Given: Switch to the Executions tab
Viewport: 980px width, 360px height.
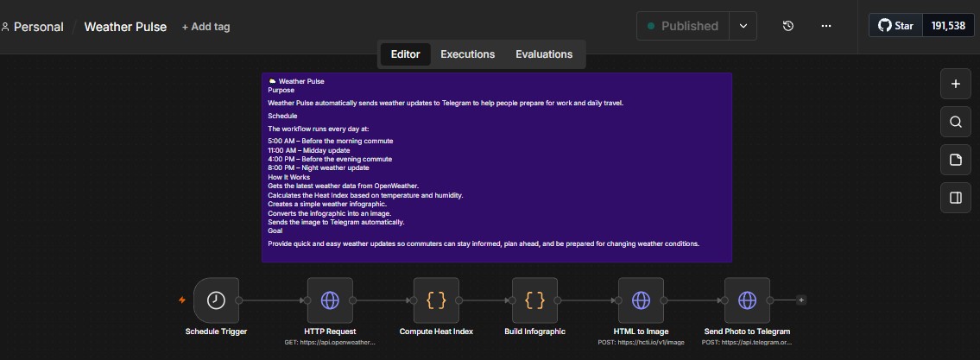Looking at the screenshot, I should pos(467,54).
